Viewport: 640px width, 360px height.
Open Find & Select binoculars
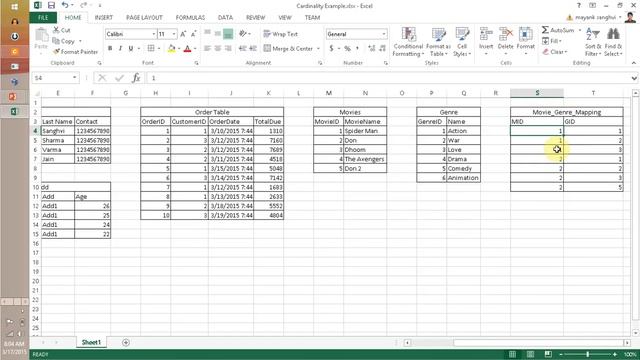(613, 42)
